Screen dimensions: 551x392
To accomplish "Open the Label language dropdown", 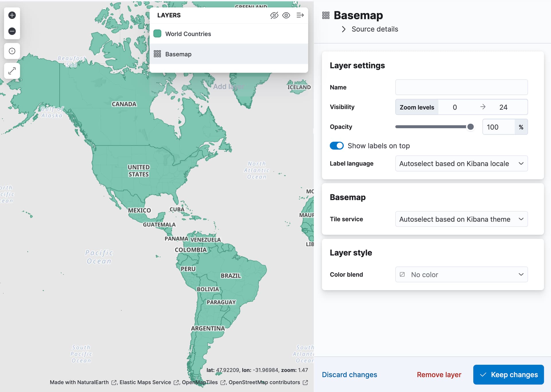I will 461,164.
